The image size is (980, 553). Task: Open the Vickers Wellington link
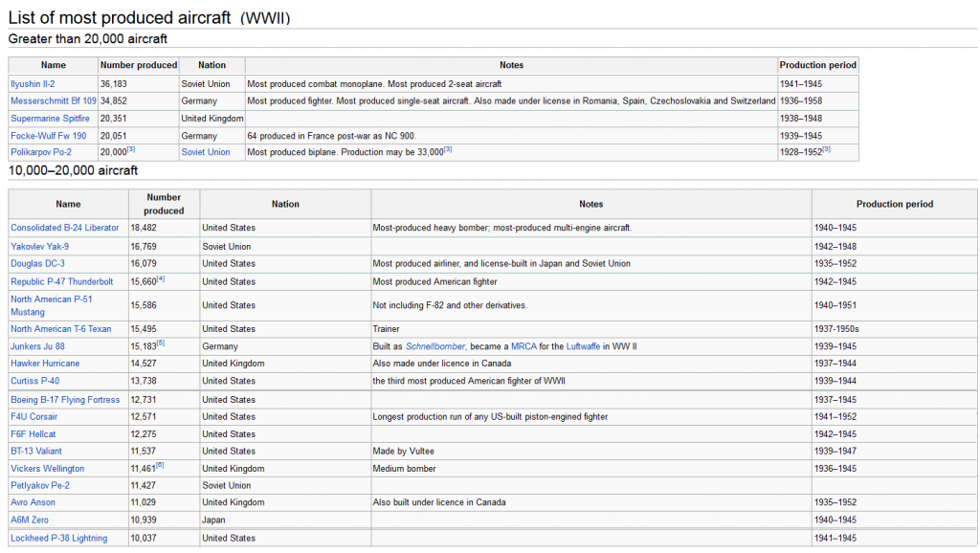pos(48,468)
